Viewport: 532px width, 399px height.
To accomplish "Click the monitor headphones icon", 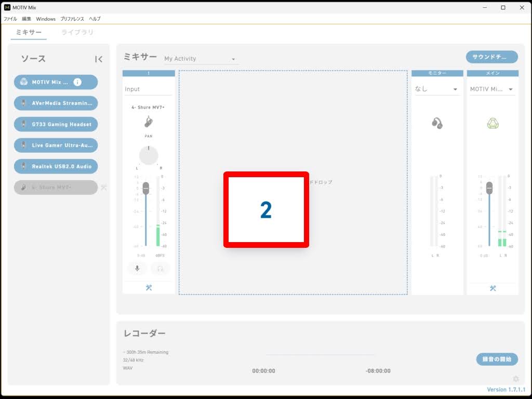I will 437,123.
